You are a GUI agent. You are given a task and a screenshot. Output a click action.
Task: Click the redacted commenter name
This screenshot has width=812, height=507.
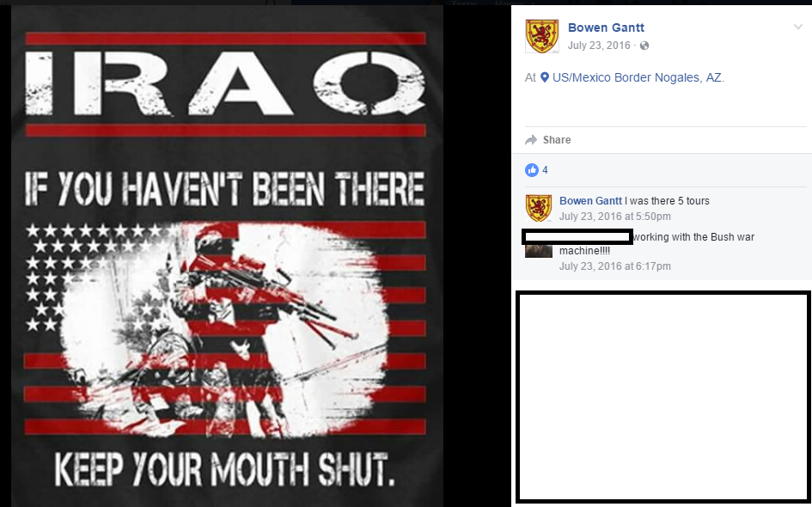coord(577,237)
